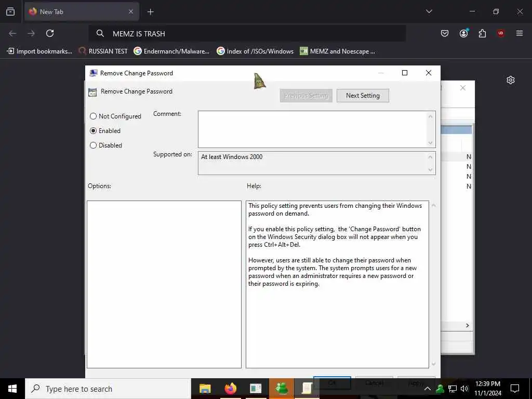Close the New Tab browser tab

[x=131, y=12]
